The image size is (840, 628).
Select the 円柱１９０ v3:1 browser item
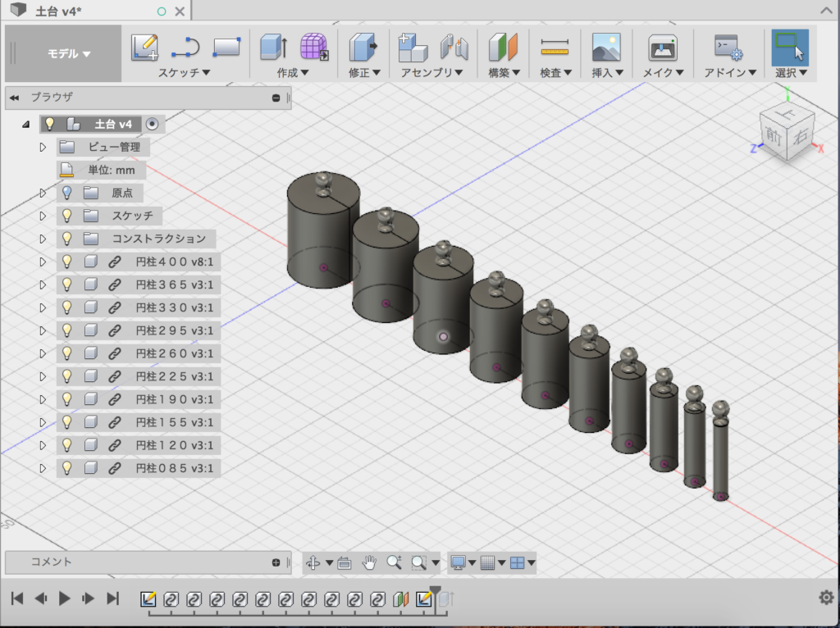click(x=138, y=399)
